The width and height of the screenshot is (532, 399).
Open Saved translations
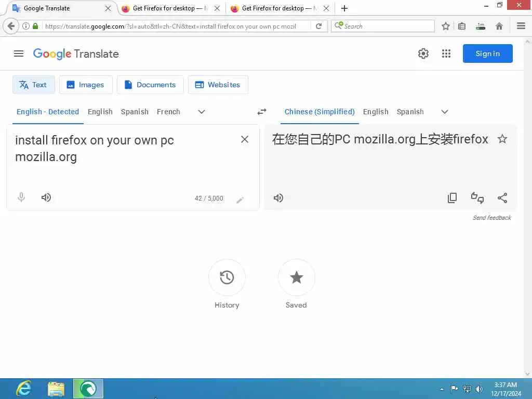tap(296, 277)
